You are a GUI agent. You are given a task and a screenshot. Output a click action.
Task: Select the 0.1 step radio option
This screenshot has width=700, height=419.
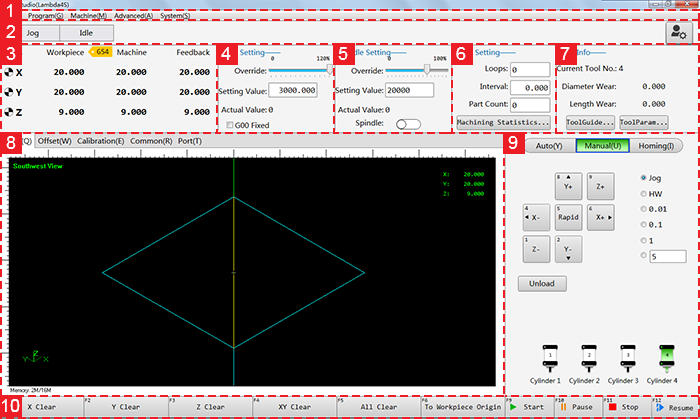click(x=643, y=224)
